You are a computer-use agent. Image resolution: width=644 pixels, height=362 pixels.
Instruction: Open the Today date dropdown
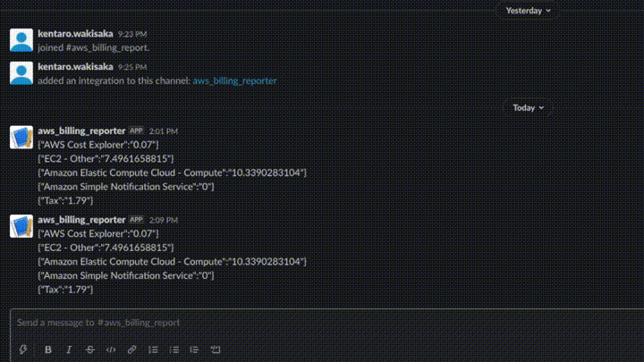pyautogui.click(x=529, y=107)
